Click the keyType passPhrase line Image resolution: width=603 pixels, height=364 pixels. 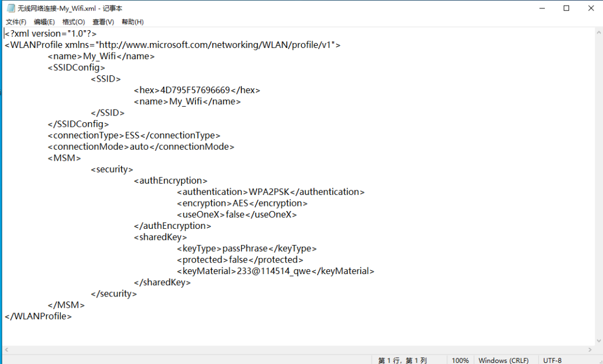247,248
